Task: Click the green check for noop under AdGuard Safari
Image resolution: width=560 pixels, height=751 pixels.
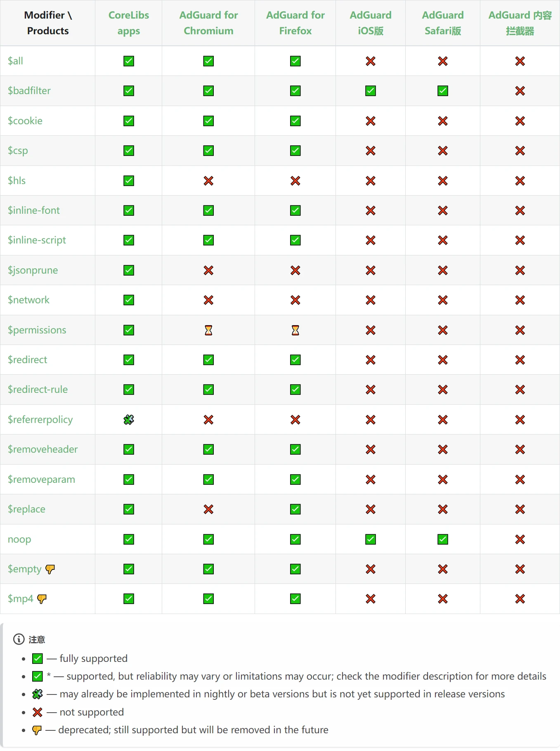Action: 443,539
